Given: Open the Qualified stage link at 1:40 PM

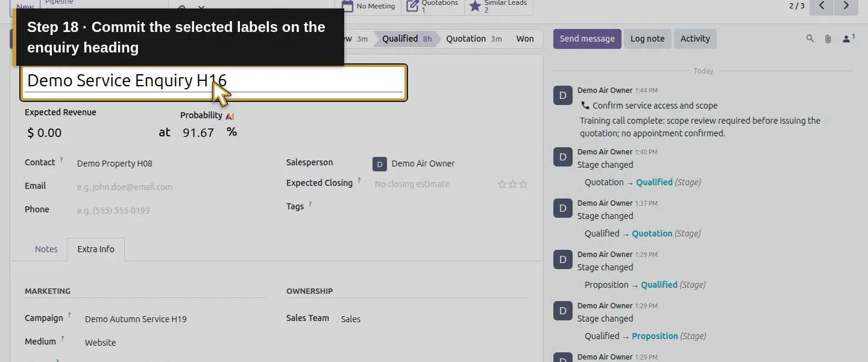Looking at the screenshot, I should (654, 182).
